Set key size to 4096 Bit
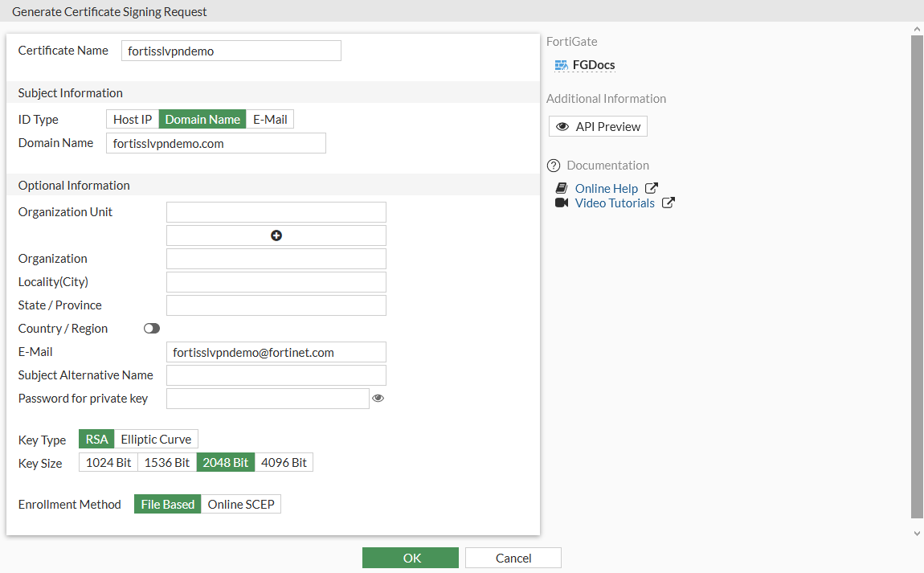 point(284,463)
